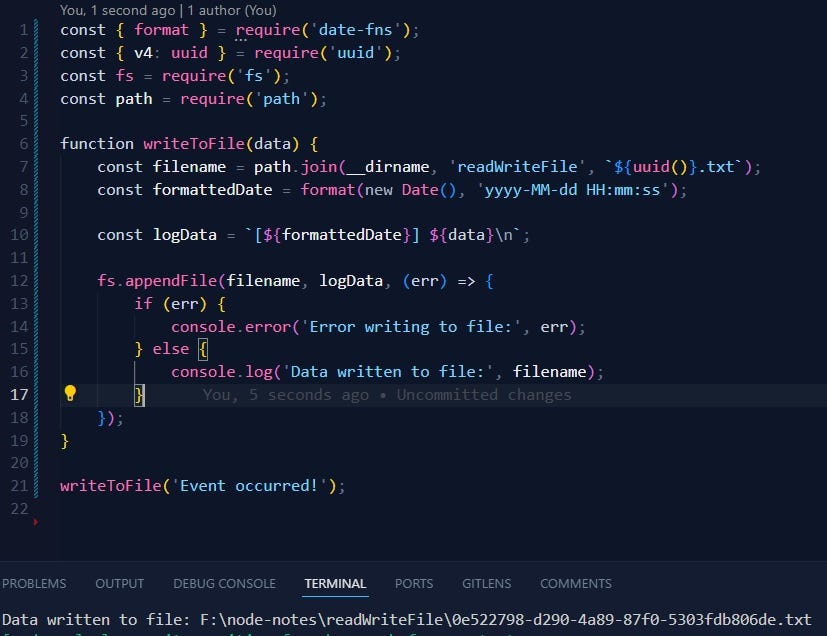The width and height of the screenshot is (827, 636).
Task: Open the PORTS panel tab
Action: pos(413,583)
